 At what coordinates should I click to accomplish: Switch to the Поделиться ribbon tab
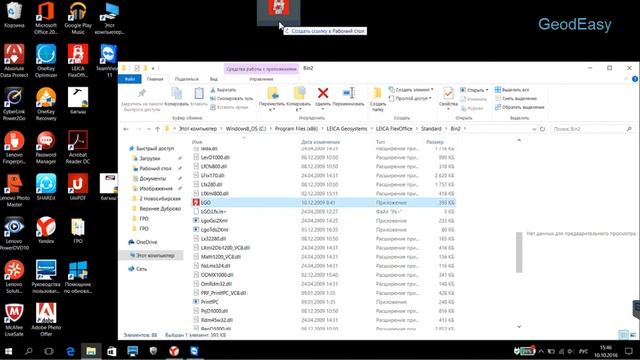point(187,79)
